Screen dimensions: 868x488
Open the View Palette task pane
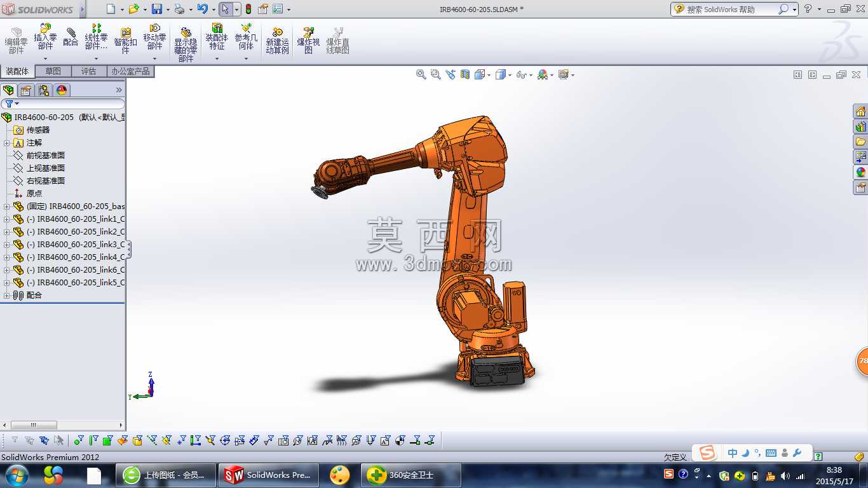click(x=860, y=157)
